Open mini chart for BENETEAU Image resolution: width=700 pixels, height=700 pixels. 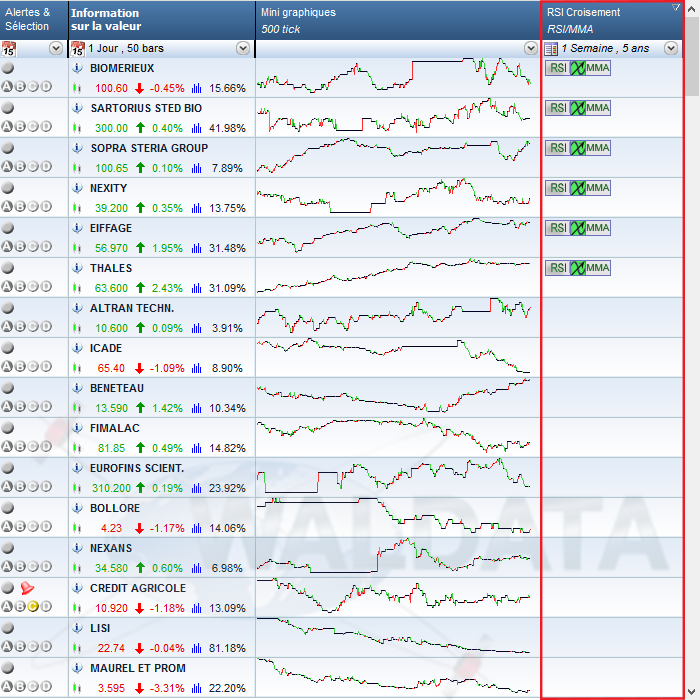point(394,397)
